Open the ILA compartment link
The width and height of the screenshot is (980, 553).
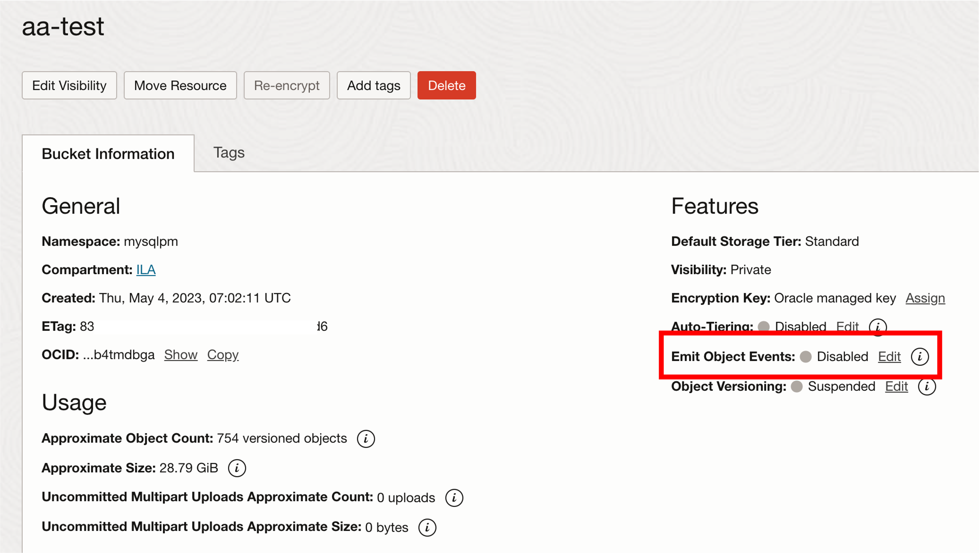[x=146, y=269]
